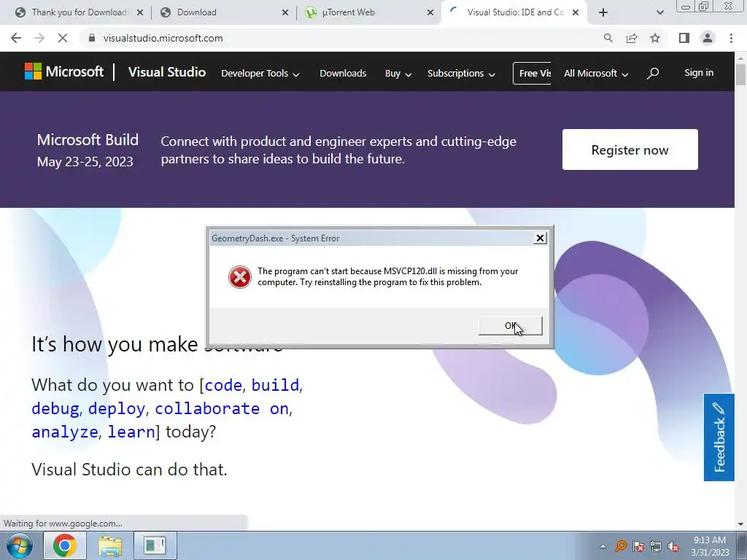The width and height of the screenshot is (747, 560).
Task: Share this page icon
Action: pyautogui.click(x=632, y=38)
